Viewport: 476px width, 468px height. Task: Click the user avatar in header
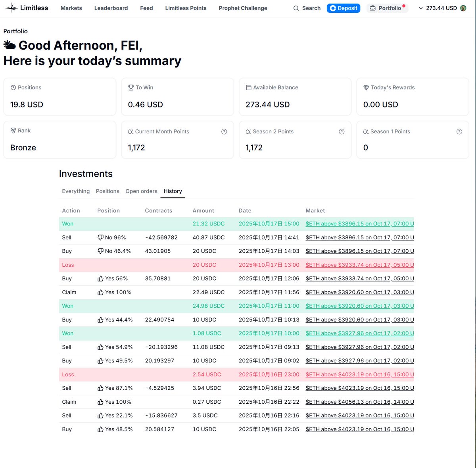click(x=463, y=8)
